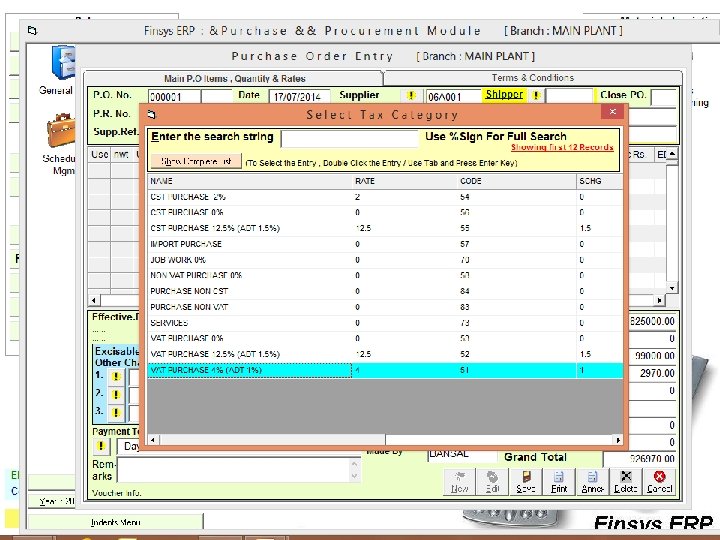Select the CST PURCHASE 0% row

[x=385, y=213]
